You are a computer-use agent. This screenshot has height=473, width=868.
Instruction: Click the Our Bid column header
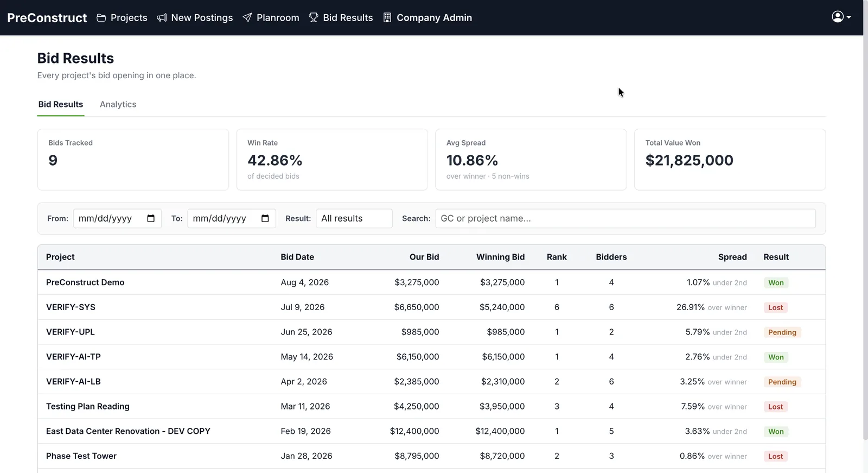424,257
